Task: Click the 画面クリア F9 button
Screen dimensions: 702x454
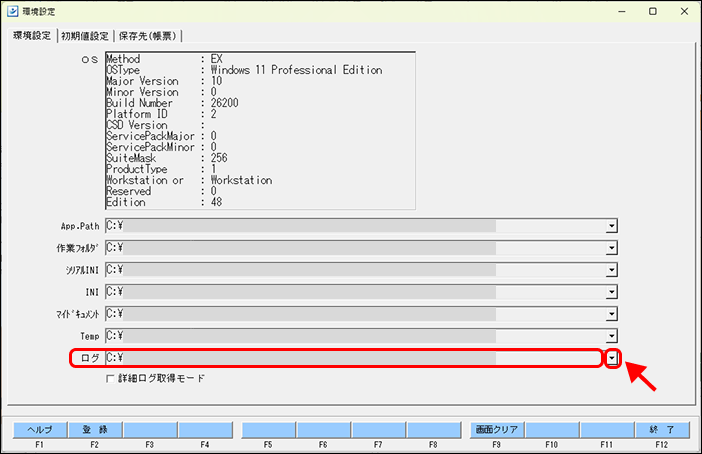Action: 497,430
